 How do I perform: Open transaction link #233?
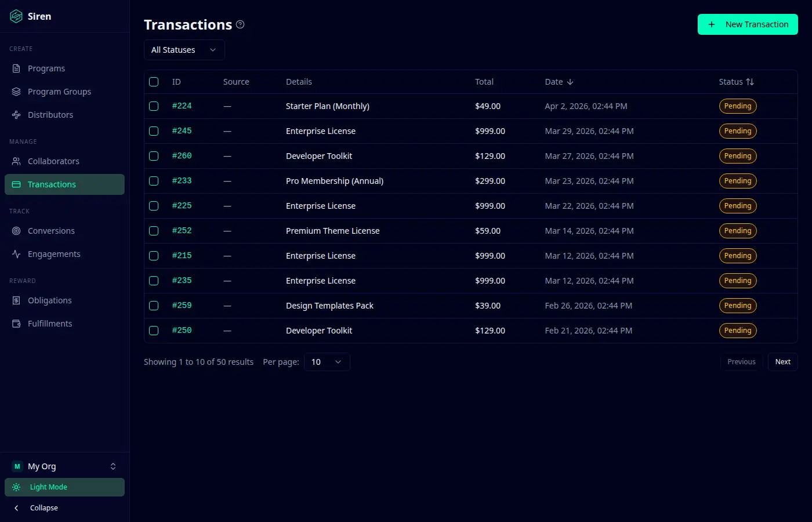point(182,181)
